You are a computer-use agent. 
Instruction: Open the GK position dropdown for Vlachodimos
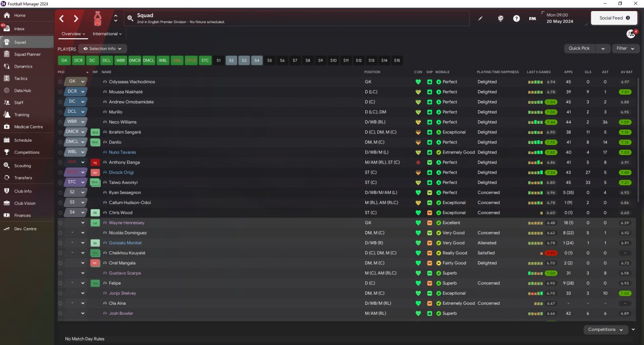(x=83, y=82)
